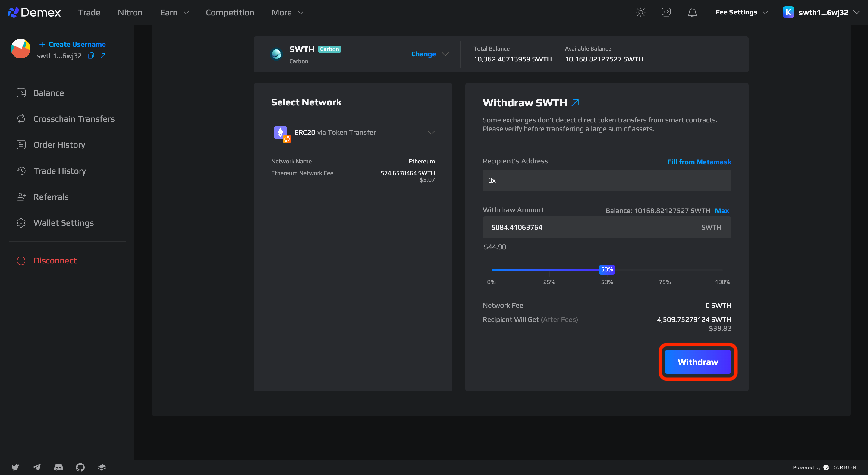Viewport: 868px width, 475px height.
Task: Open the Telegram icon in footer
Action: (x=37, y=467)
